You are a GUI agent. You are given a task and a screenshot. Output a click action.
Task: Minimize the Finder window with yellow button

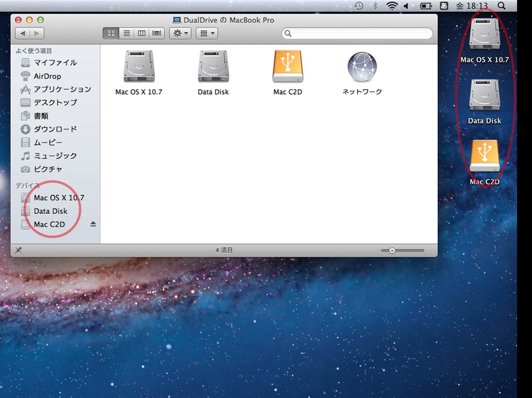pos(30,20)
